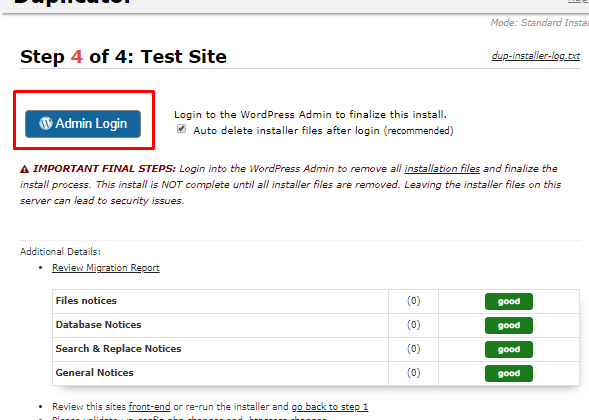Open dup-installer-log.txt link
The height and width of the screenshot is (420, 589).
(x=536, y=56)
